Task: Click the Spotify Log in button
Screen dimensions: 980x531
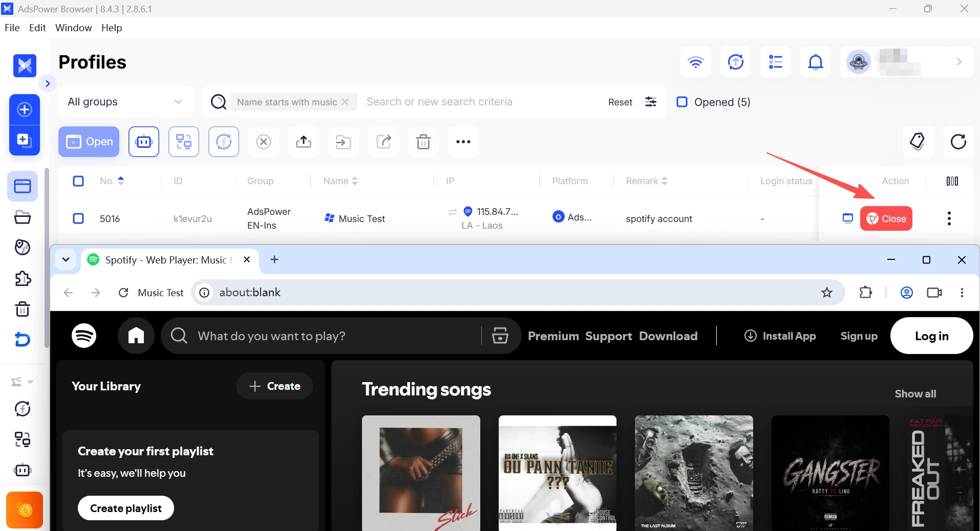Action: pos(931,336)
